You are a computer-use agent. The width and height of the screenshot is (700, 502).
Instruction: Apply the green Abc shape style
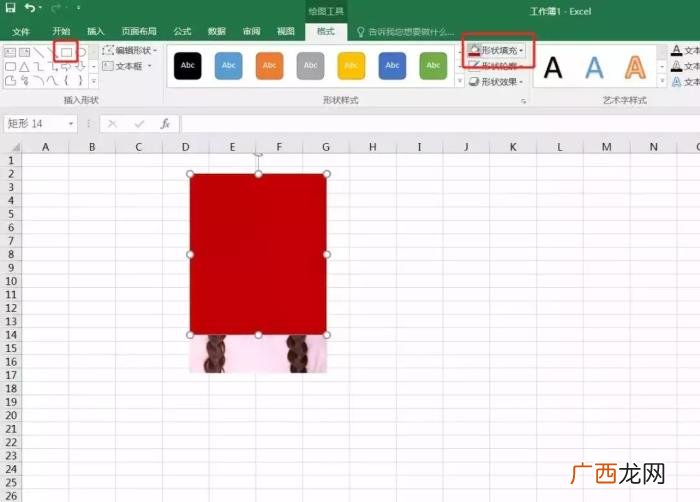pyautogui.click(x=433, y=66)
